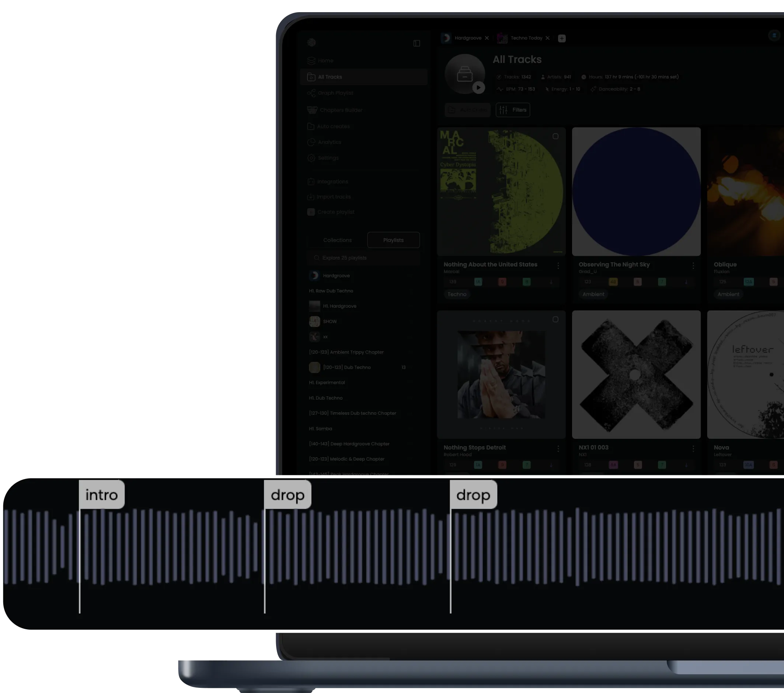
Task: Select the Nothing Stops Detroit track checkbox
Action: pyautogui.click(x=555, y=320)
